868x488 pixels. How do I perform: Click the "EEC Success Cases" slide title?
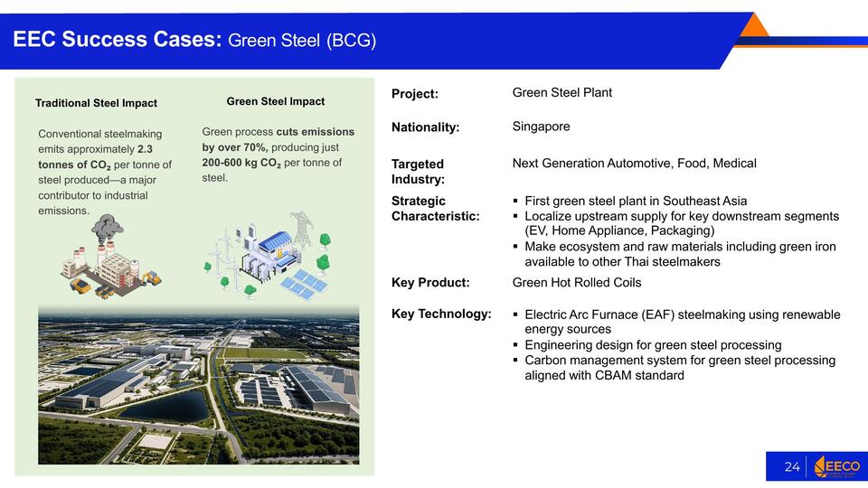118,40
